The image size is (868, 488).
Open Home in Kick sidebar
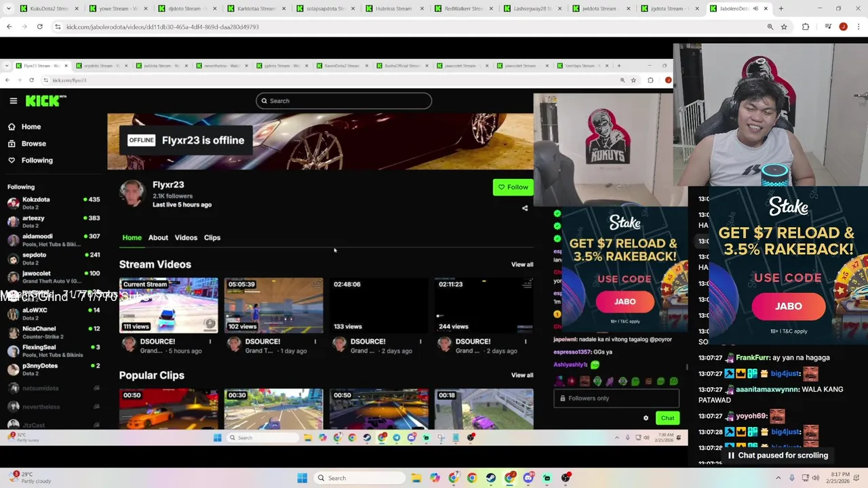click(31, 127)
